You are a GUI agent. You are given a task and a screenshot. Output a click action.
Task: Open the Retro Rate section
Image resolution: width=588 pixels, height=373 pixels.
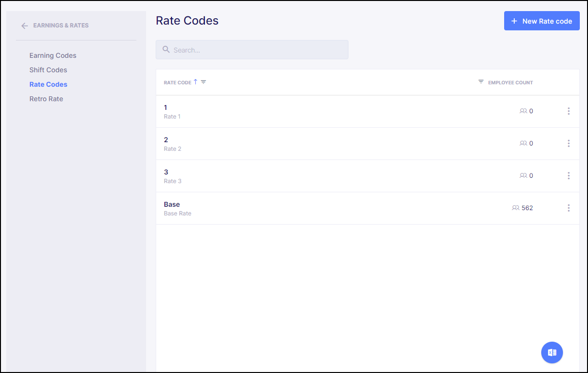tap(46, 99)
